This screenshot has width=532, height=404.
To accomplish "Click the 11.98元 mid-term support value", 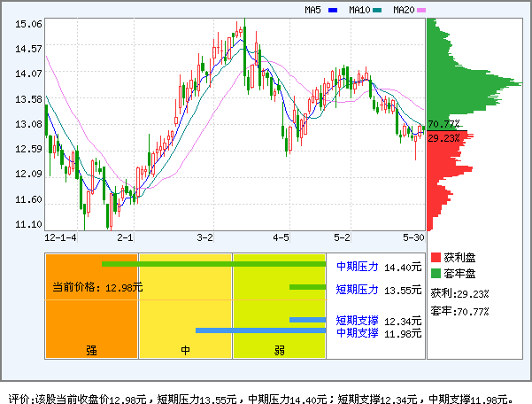I will (x=403, y=334).
